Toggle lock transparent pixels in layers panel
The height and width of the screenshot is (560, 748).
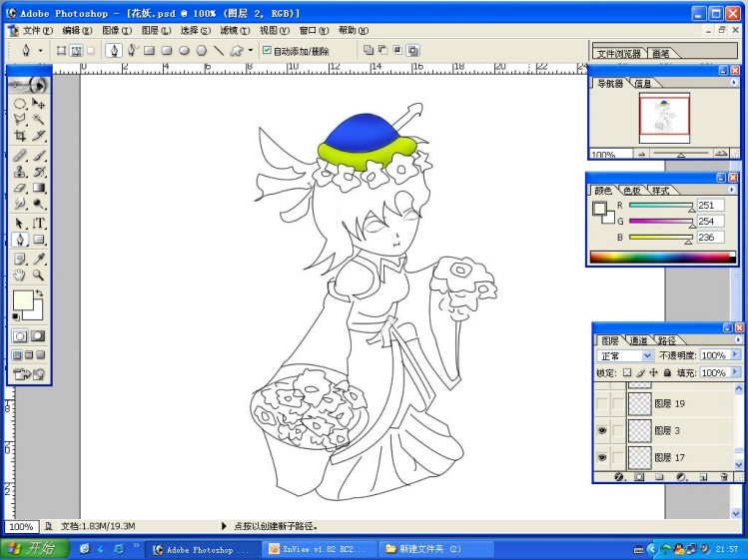point(627,372)
